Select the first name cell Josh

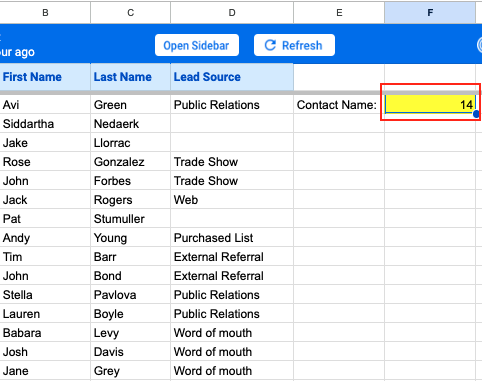tap(45, 352)
